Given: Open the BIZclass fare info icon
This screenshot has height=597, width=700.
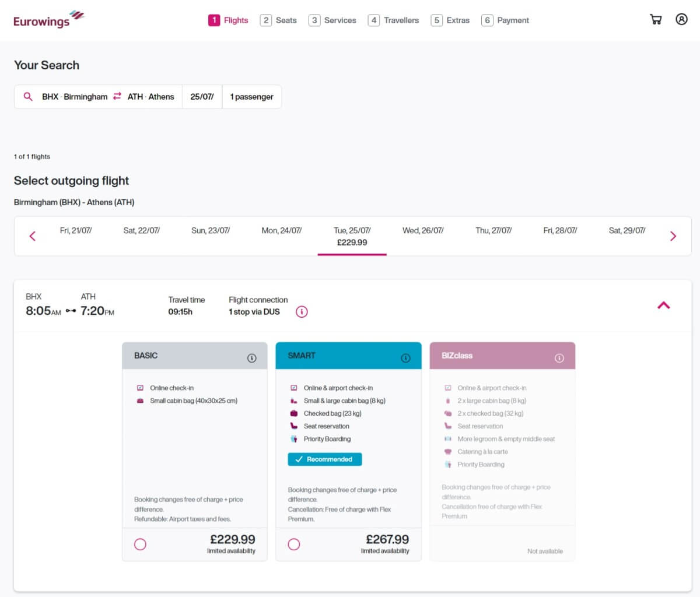Looking at the screenshot, I should click(559, 358).
